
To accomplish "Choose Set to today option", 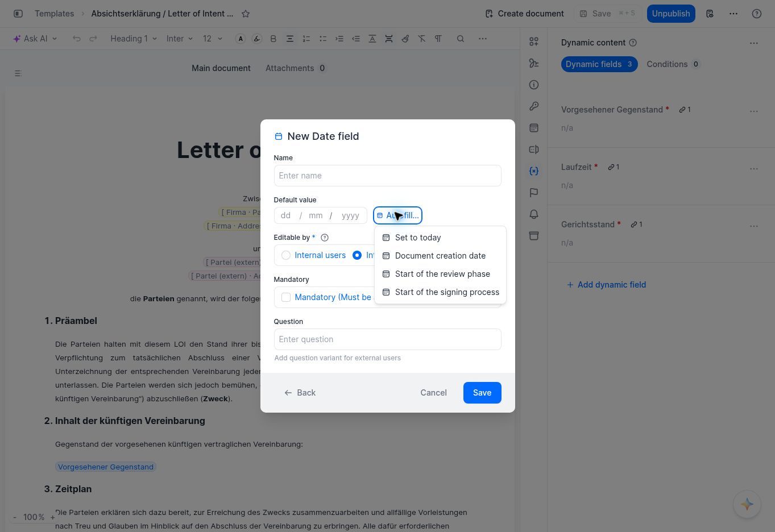I will 440,238.
